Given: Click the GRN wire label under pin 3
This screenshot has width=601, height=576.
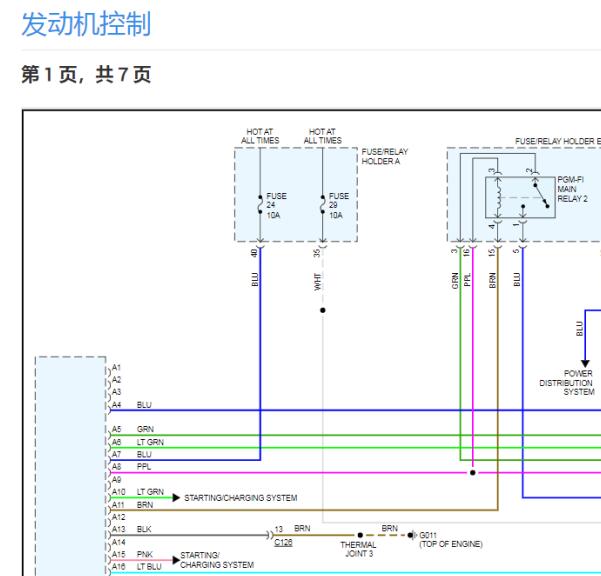Looking at the screenshot, I should pos(455,281).
